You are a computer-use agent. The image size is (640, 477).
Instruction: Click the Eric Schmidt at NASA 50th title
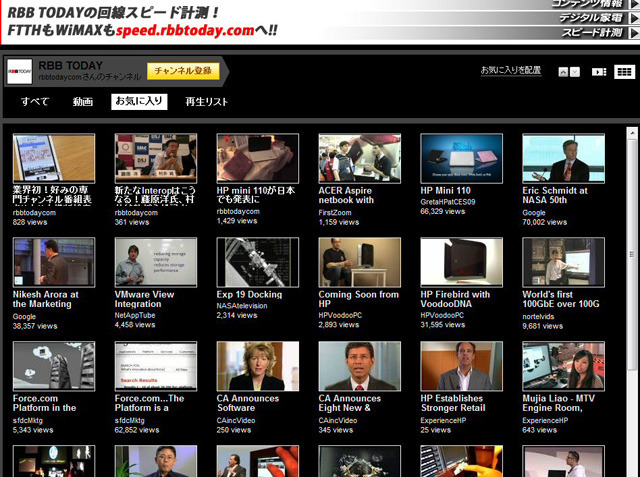pos(555,195)
